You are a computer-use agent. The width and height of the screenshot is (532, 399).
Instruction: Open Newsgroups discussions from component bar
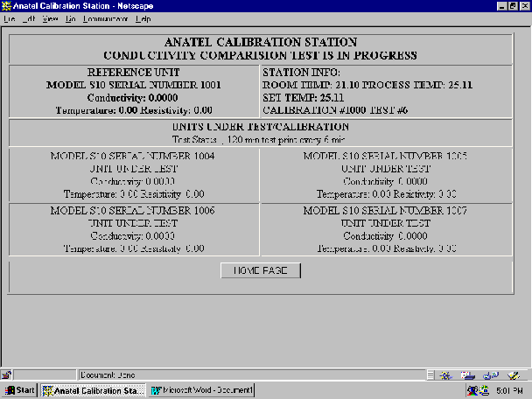[491, 375]
